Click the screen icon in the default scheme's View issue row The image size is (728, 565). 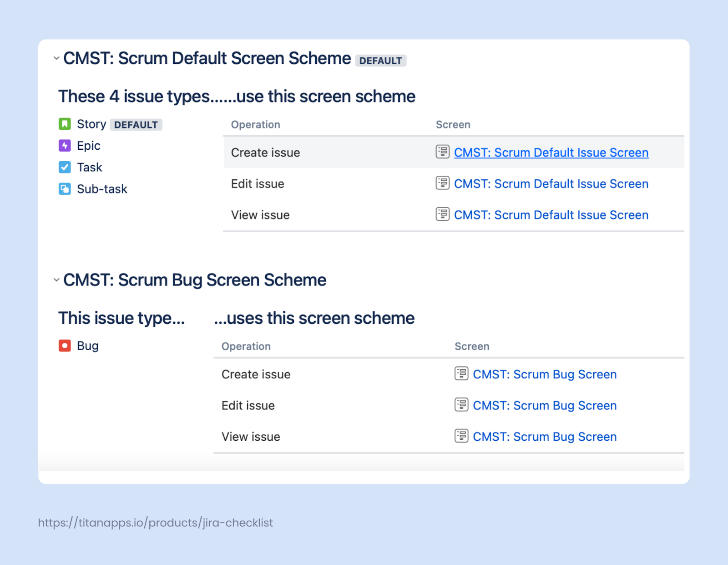click(x=442, y=214)
